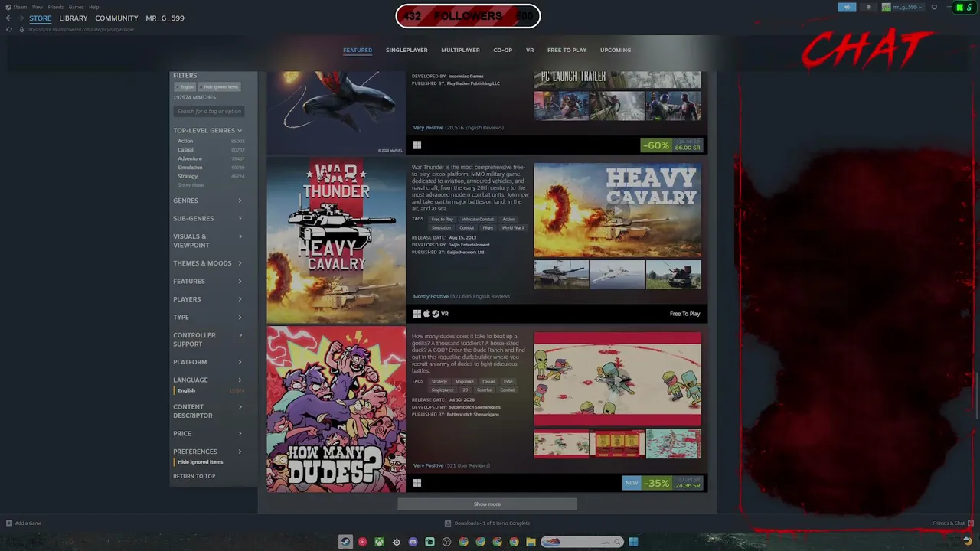Open the How Many Dudes cover art
Viewport: 980px width, 551px height.
pos(336,409)
